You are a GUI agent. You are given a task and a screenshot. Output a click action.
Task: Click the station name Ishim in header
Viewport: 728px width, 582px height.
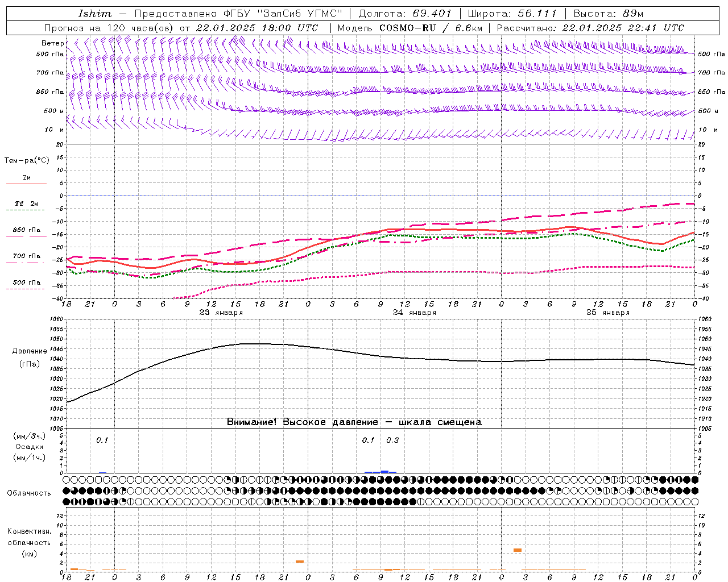tap(95, 14)
